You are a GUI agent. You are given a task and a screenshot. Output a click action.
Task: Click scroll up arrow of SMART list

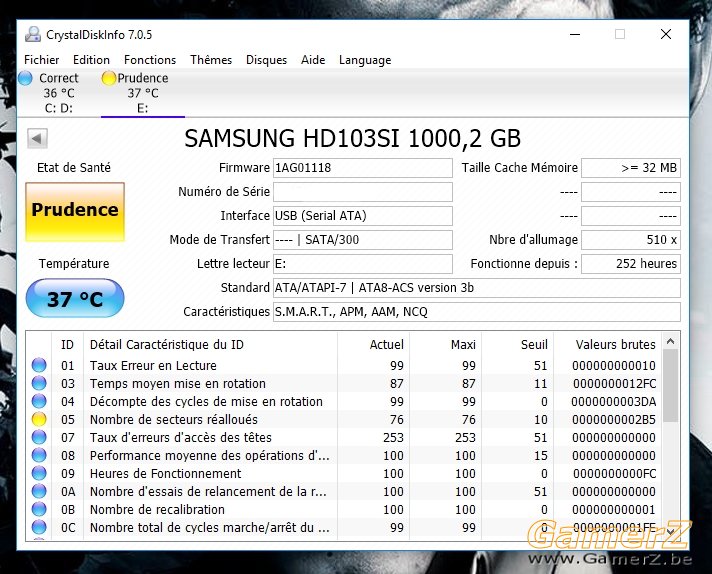pos(671,341)
